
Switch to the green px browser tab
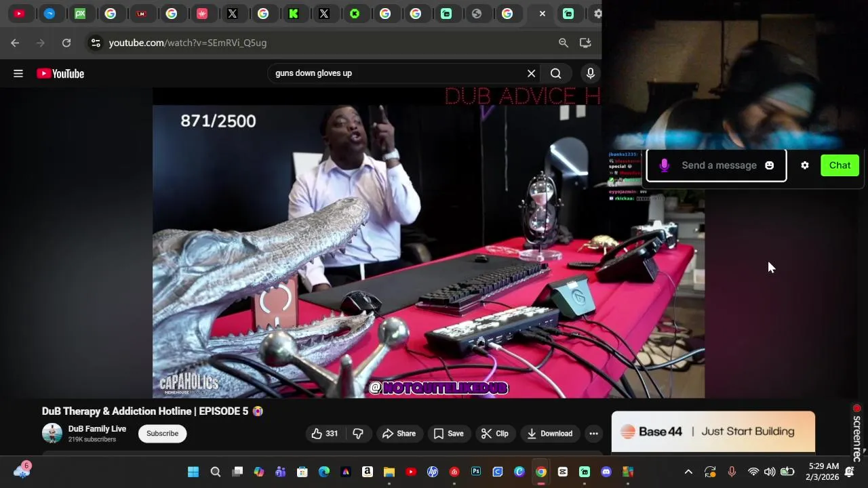[x=80, y=14]
